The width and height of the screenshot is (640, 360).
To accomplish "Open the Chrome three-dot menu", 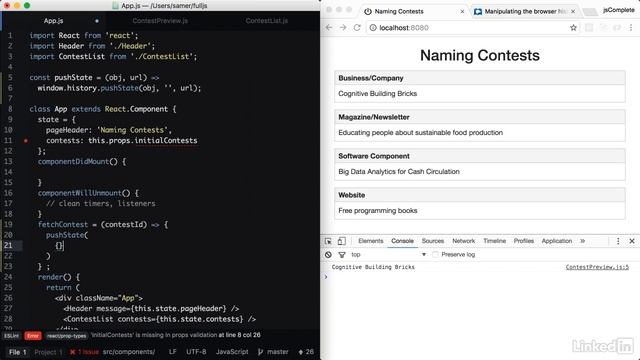I will click(631, 27).
